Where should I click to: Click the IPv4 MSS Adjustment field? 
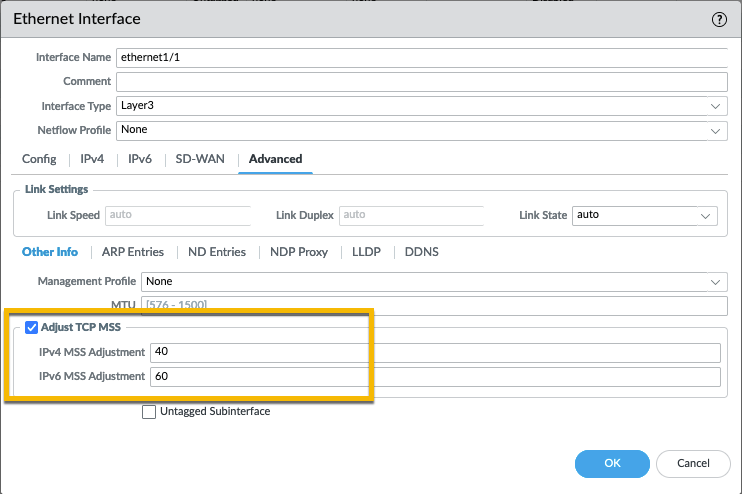434,352
